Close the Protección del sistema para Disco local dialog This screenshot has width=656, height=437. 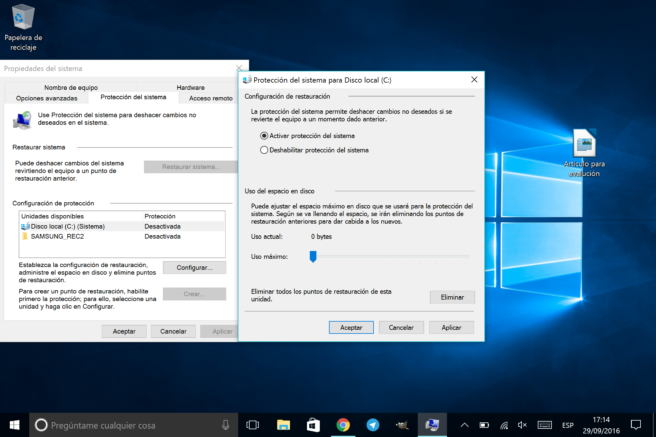point(474,79)
